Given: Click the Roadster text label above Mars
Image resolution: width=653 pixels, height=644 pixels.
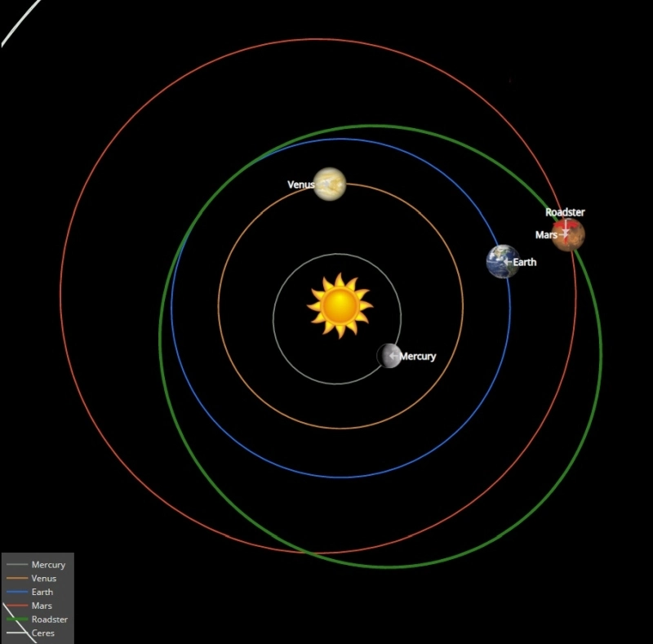Looking at the screenshot, I should 565,212.
